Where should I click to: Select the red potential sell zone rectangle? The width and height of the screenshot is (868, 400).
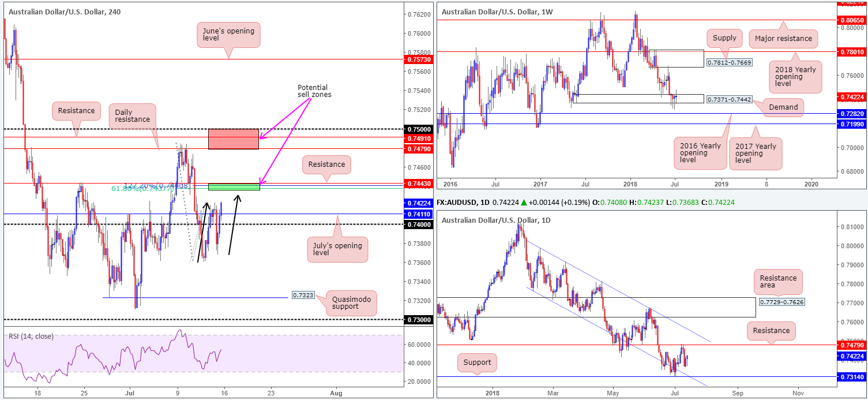pyautogui.click(x=234, y=139)
